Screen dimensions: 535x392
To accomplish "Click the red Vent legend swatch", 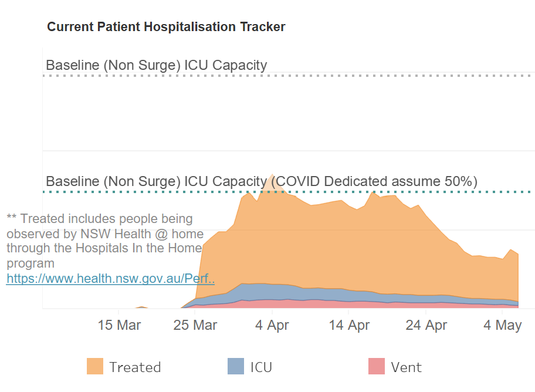I will [377, 366].
